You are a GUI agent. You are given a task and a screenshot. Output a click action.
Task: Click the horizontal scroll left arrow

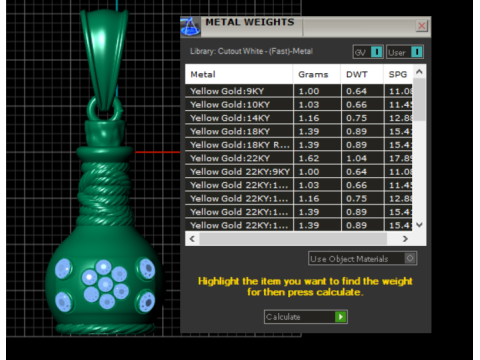(x=192, y=239)
